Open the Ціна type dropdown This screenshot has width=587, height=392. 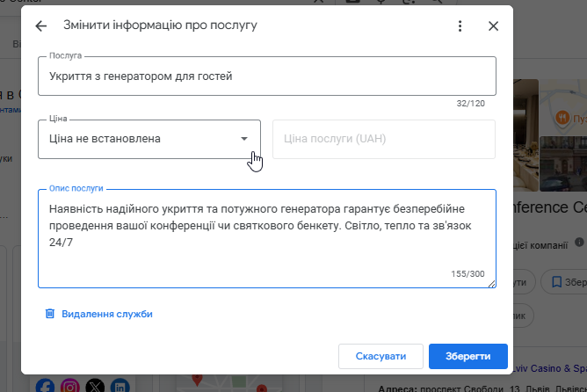click(x=149, y=139)
